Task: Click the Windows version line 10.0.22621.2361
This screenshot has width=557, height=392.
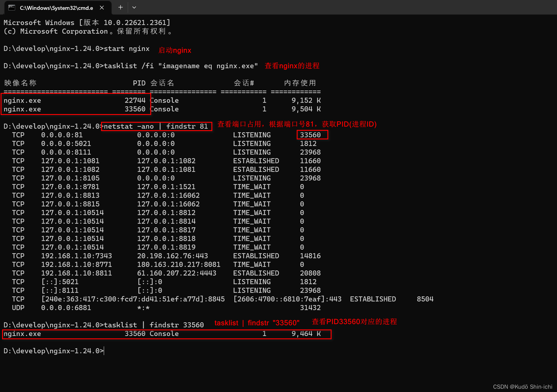Action: pyautogui.click(x=87, y=23)
